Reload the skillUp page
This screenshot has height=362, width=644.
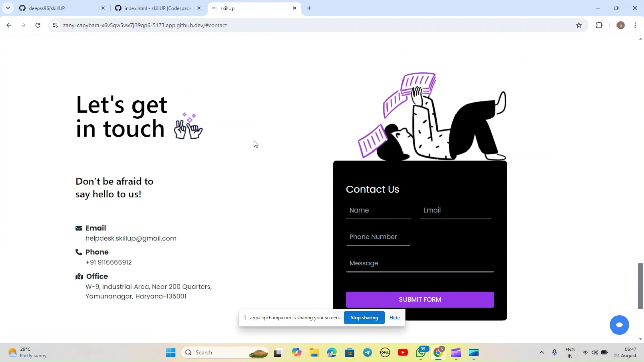click(38, 25)
